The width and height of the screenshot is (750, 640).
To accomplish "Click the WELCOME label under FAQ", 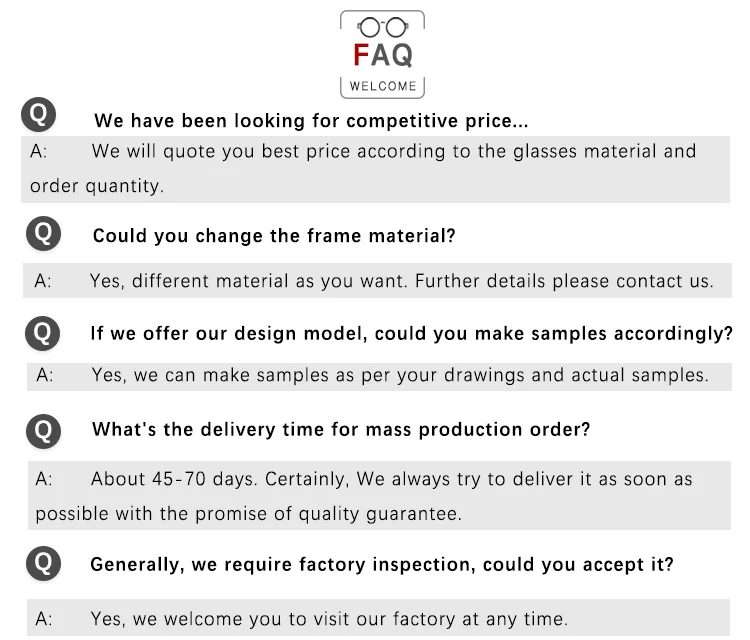I will coord(383,86).
